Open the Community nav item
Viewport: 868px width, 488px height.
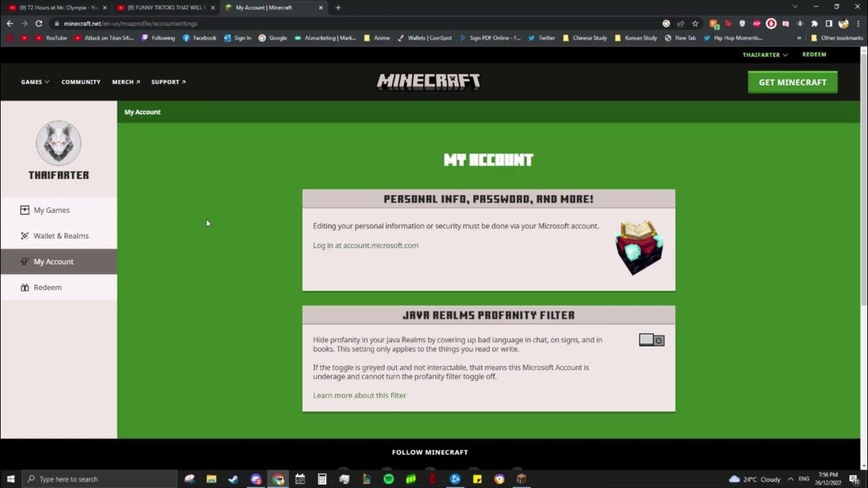tap(81, 82)
